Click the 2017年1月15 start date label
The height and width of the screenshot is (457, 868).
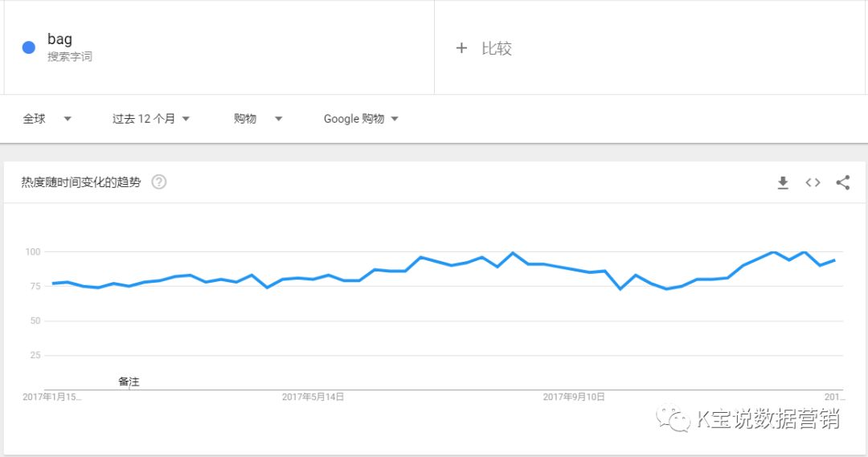(x=51, y=397)
